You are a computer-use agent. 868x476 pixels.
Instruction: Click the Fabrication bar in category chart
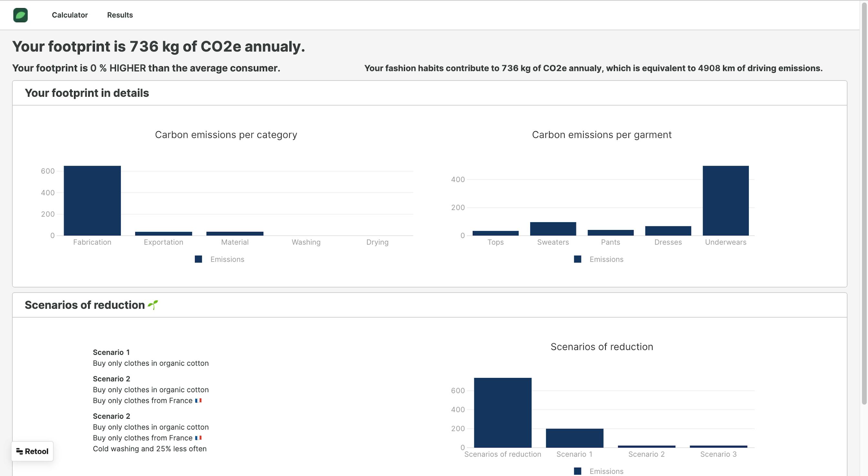coord(92,201)
